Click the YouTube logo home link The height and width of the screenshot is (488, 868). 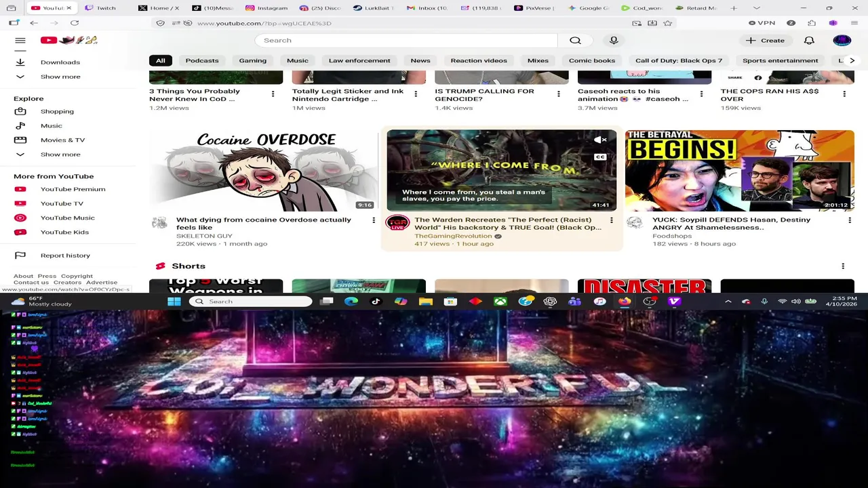click(68, 41)
